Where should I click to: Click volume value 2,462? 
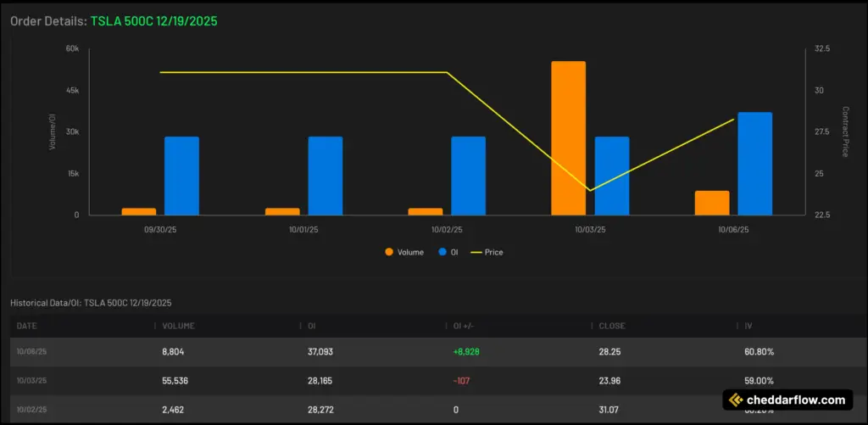[173, 410]
